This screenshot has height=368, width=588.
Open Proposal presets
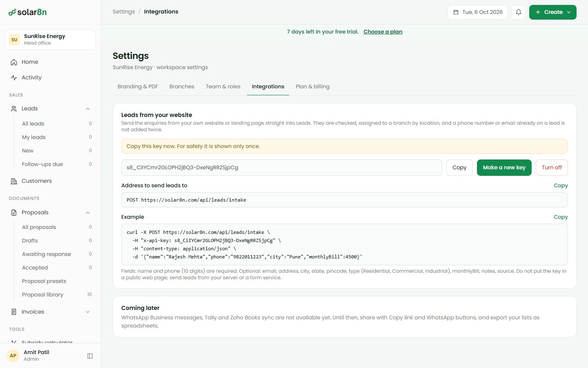(x=56, y=281)
